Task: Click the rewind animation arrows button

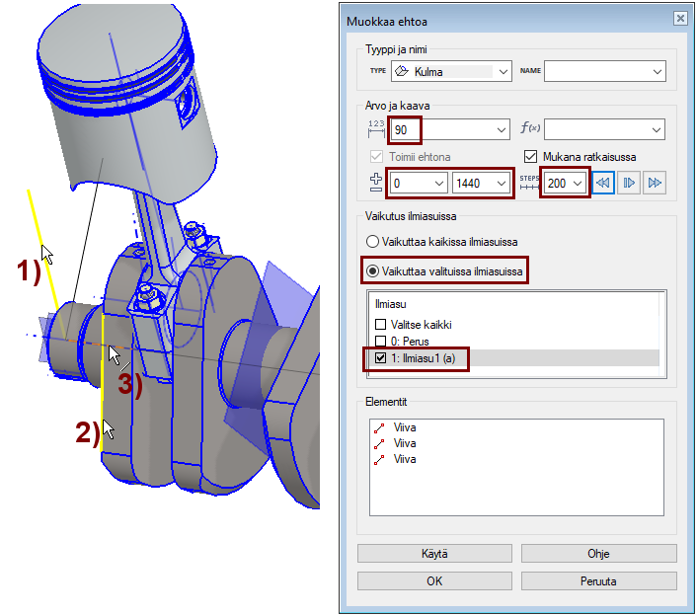Action: click(x=604, y=183)
